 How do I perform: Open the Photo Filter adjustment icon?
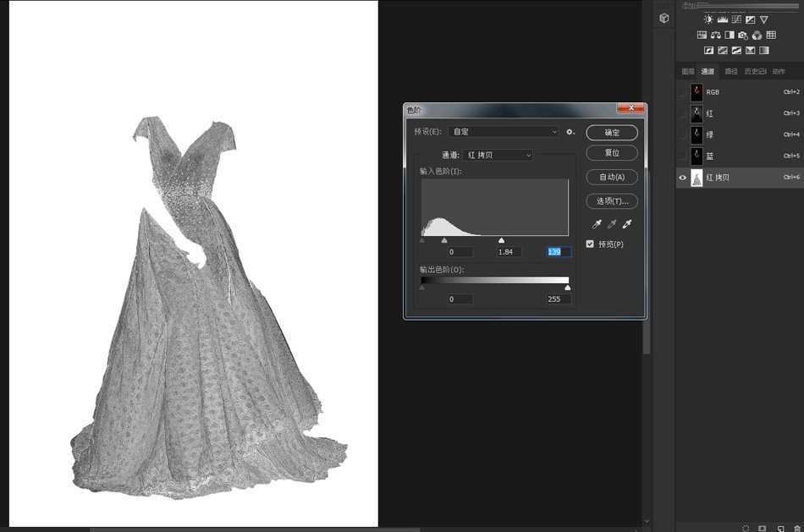[x=743, y=35]
